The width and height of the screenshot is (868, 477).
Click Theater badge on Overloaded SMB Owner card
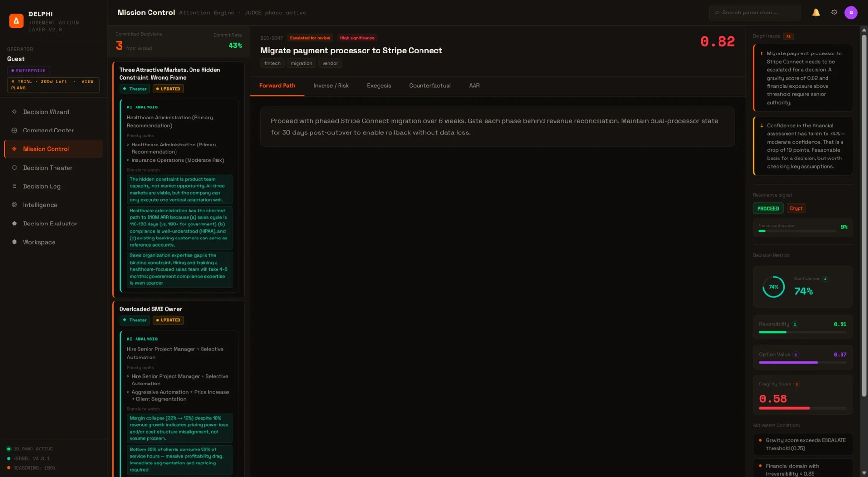[135, 320]
